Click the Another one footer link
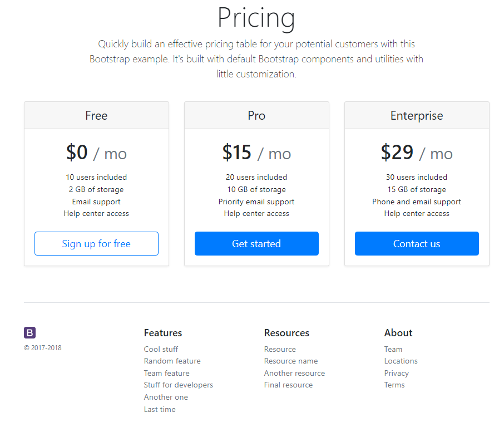 (166, 397)
